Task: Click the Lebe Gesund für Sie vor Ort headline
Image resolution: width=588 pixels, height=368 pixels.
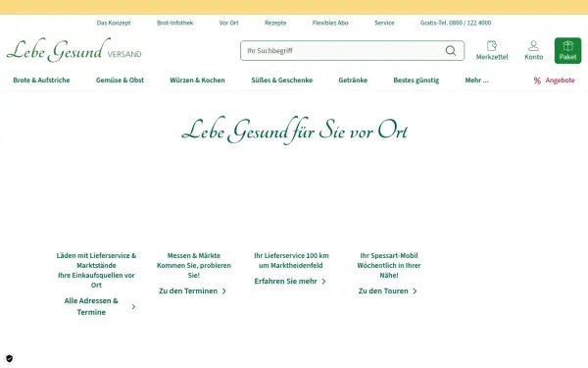Action: [x=294, y=131]
